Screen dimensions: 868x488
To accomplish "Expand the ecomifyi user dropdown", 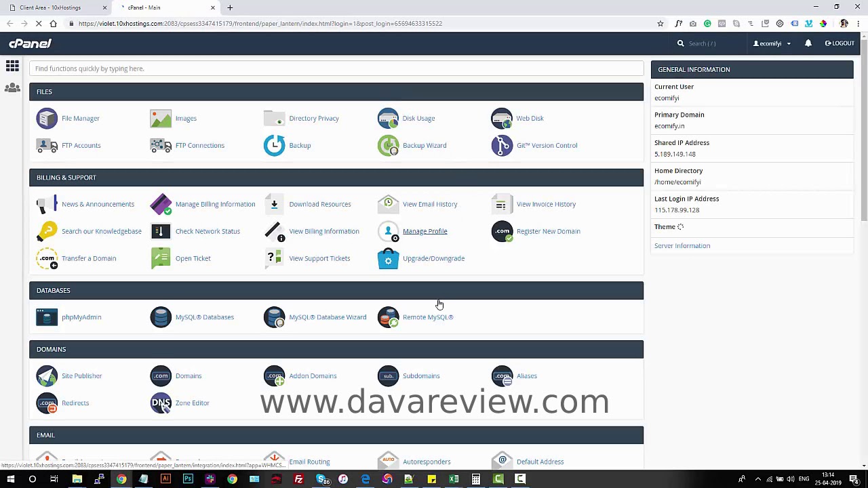I will pyautogui.click(x=772, y=43).
